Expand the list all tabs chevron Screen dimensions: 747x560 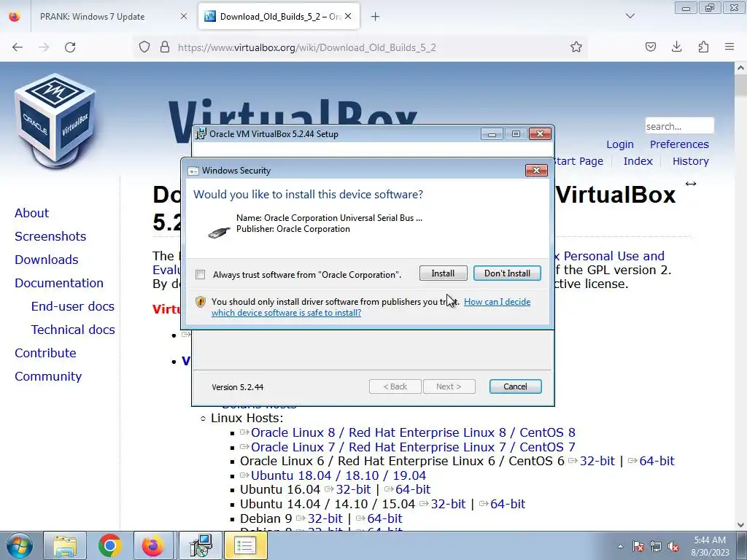630,16
